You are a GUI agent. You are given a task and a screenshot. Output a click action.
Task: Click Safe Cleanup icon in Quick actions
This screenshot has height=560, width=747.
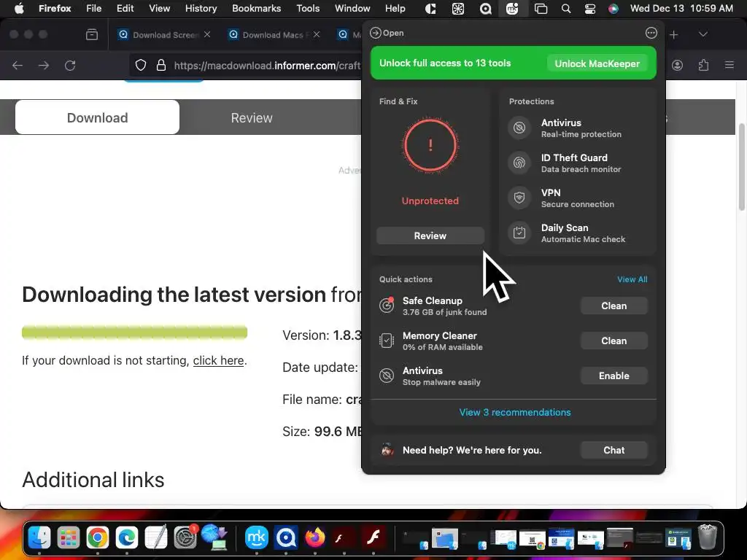pos(387,306)
